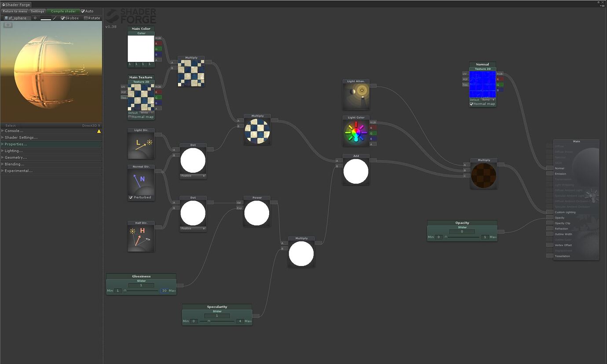This screenshot has width=607, height=364.
Task: Click the blue Normal Texture 2D preview
Action: coord(483,84)
